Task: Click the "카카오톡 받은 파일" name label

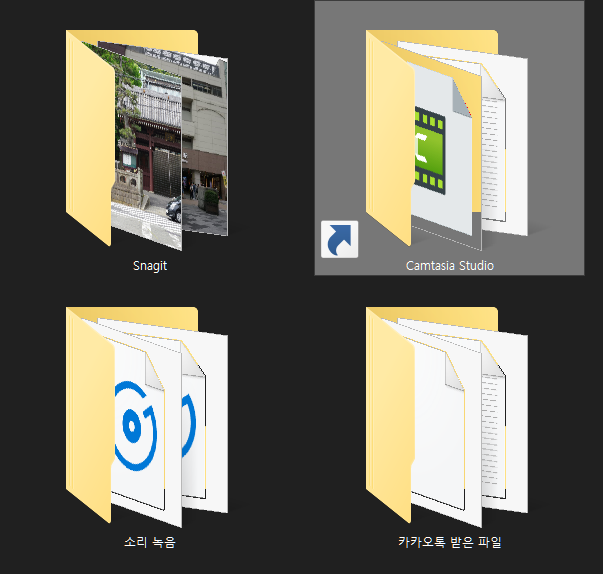Action: click(x=450, y=542)
